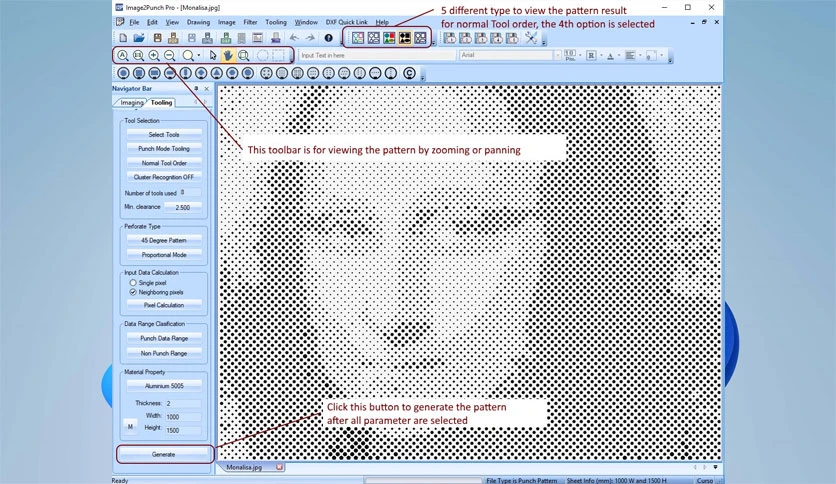Choose the diamond punch shape icon
The height and width of the screenshot is (484, 836).
[201, 73]
